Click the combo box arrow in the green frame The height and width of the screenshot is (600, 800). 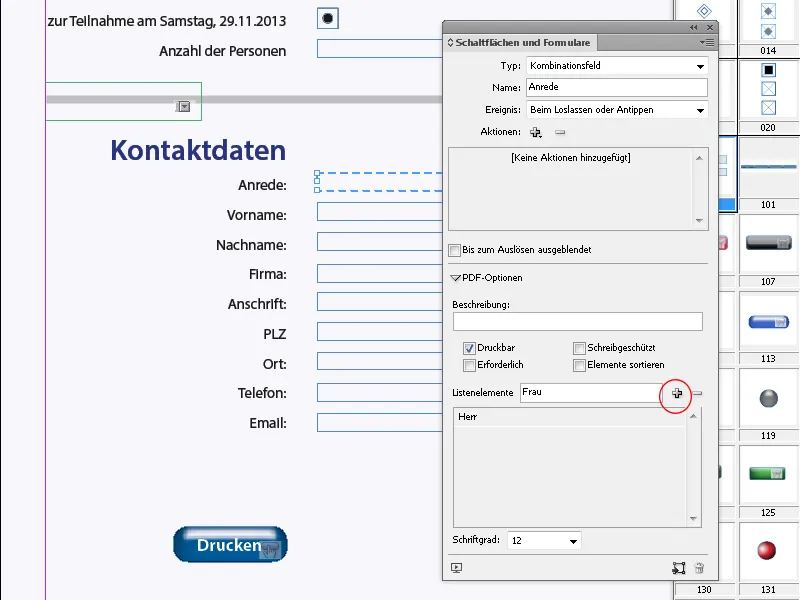(183, 106)
